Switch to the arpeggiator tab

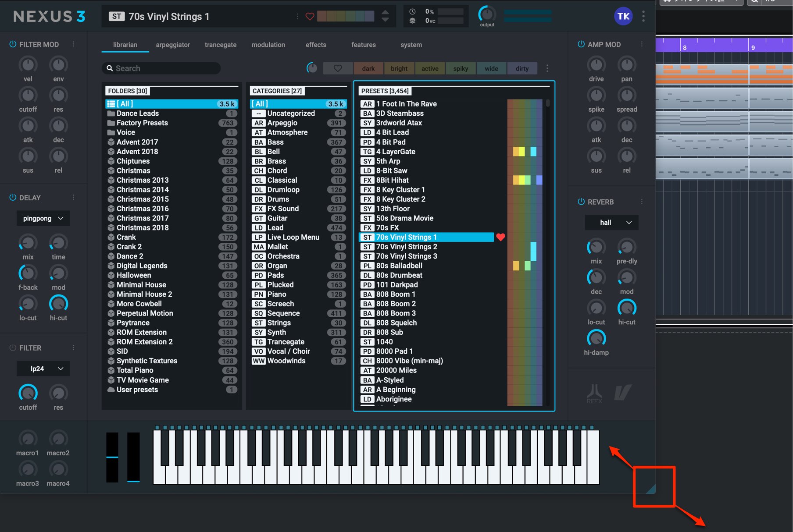tap(173, 45)
